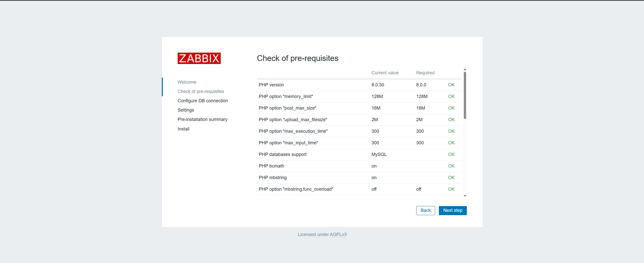Click the PHP bcmath row label

[272, 166]
